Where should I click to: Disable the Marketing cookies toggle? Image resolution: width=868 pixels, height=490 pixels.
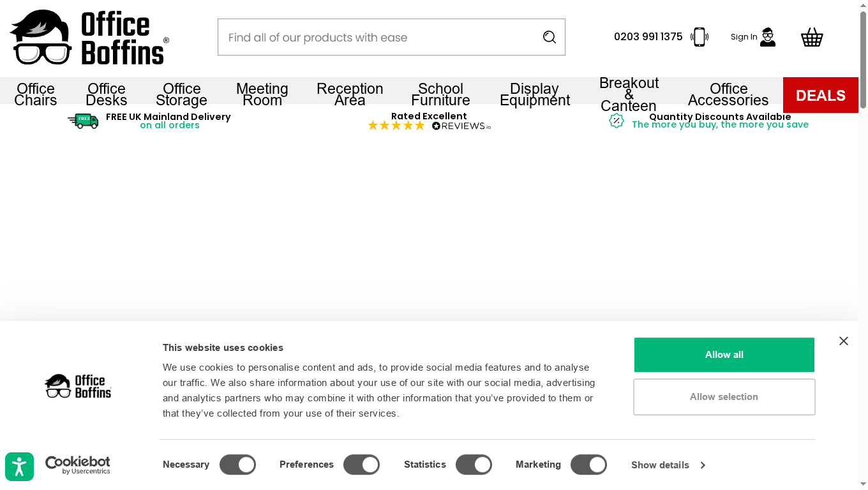point(588,464)
